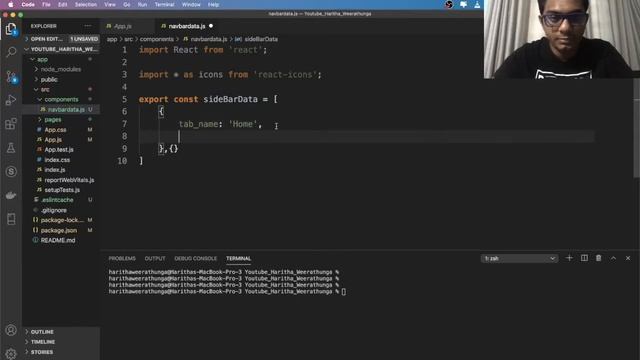The width and height of the screenshot is (640, 360).
Task: Select the Terminal panel tab
Action: pyautogui.click(x=238, y=258)
